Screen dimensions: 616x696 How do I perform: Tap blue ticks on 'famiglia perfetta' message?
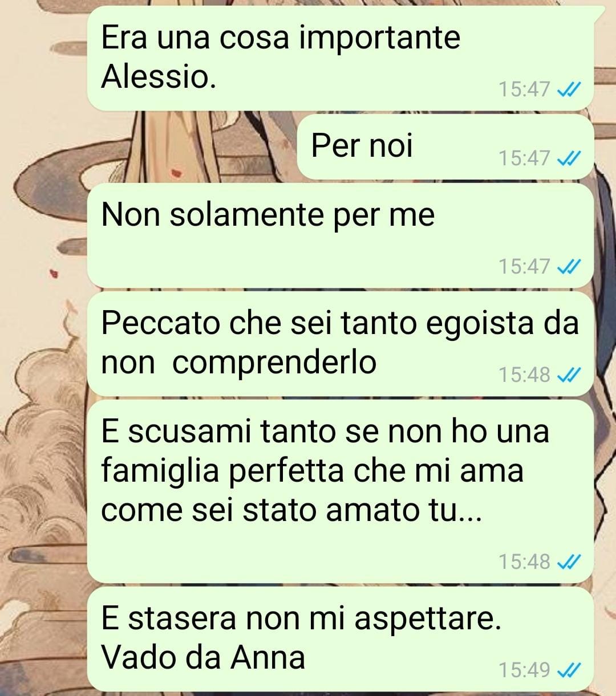(568, 562)
